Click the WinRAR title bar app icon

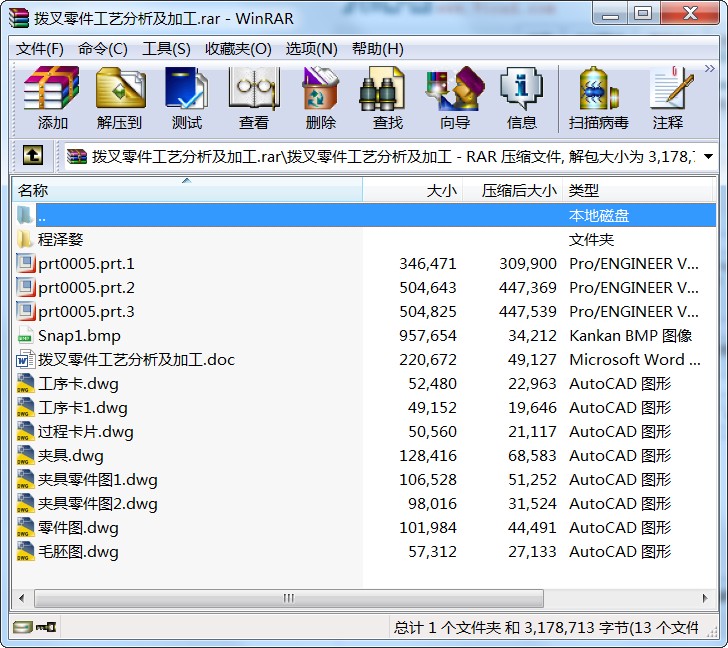(x=18, y=18)
